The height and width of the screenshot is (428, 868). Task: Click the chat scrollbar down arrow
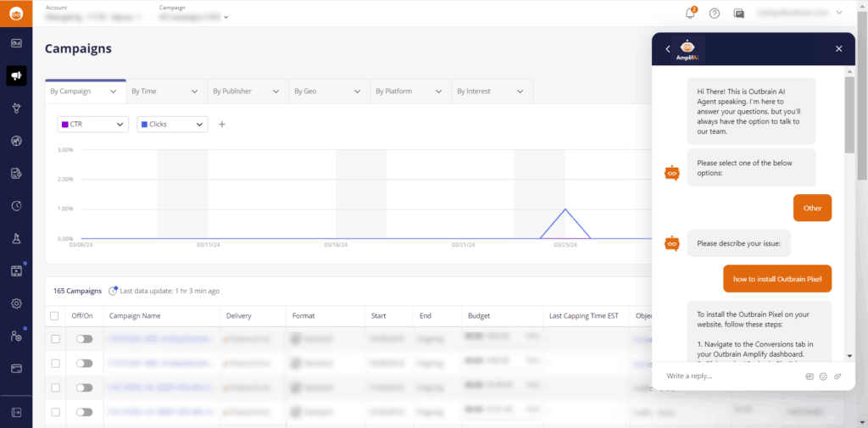coord(849,355)
